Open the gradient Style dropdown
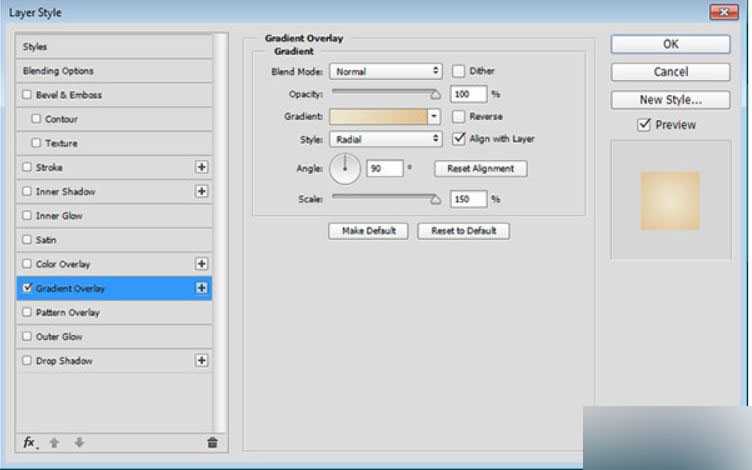The width and height of the screenshot is (752, 470). tap(386, 140)
